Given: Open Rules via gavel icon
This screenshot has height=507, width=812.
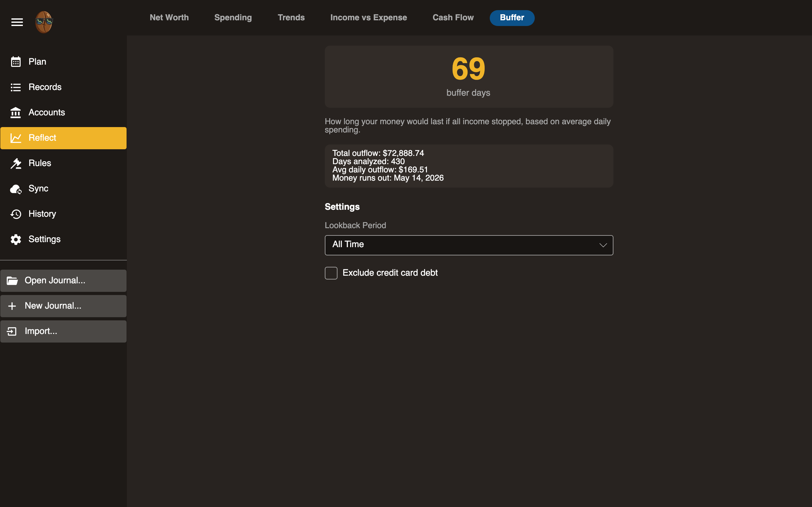Looking at the screenshot, I should click(x=16, y=163).
